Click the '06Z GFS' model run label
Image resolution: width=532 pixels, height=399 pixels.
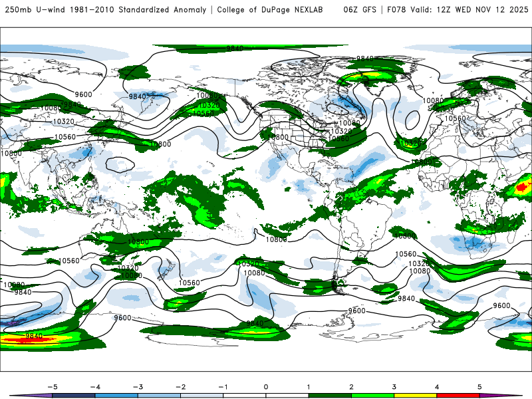(x=360, y=10)
